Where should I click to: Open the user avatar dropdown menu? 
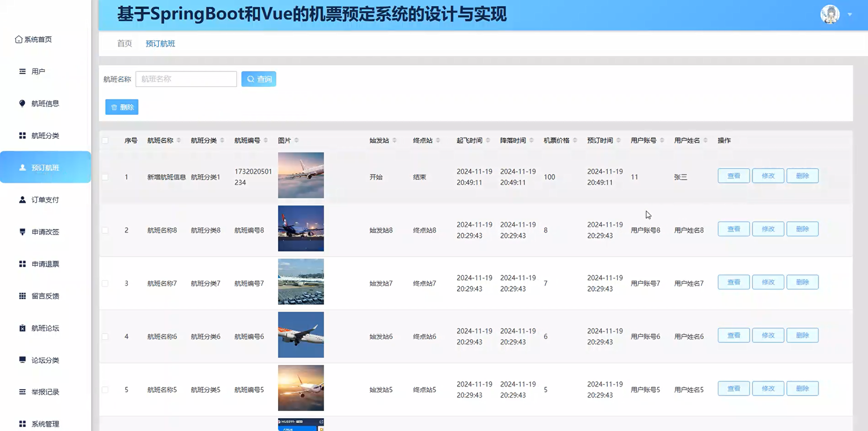coord(849,14)
